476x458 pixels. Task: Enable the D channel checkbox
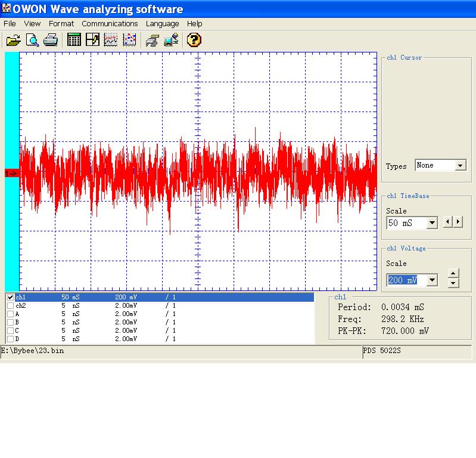point(10,339)
